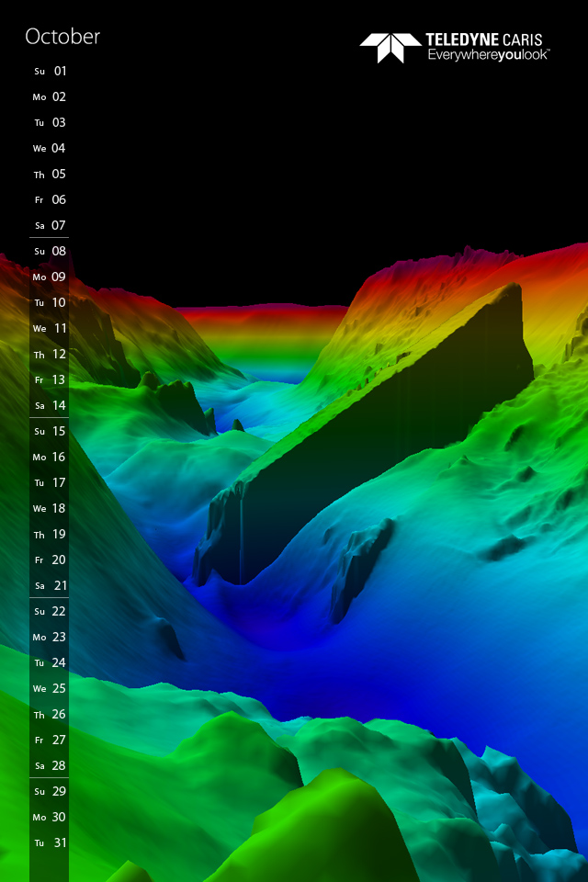Select the date Fr 06
This screenshot has height=882, width=588.
pyautogui.click(x=51, y=199)
